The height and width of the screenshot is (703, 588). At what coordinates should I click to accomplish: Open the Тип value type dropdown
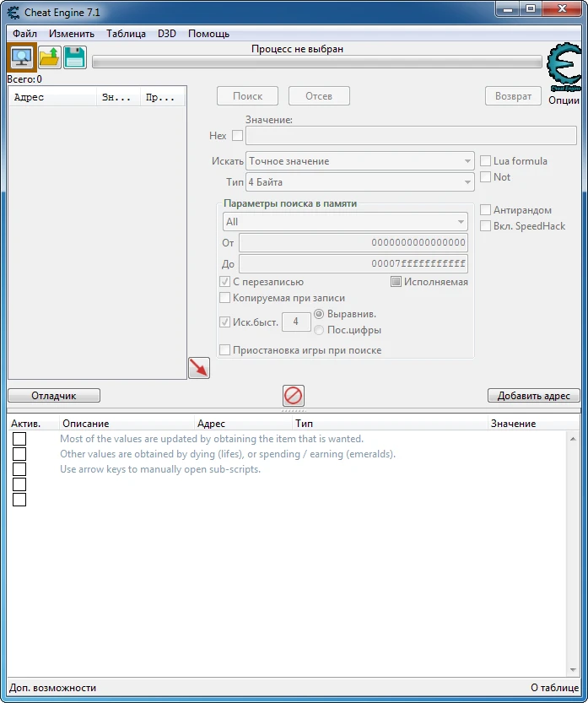tap(360, 182)
